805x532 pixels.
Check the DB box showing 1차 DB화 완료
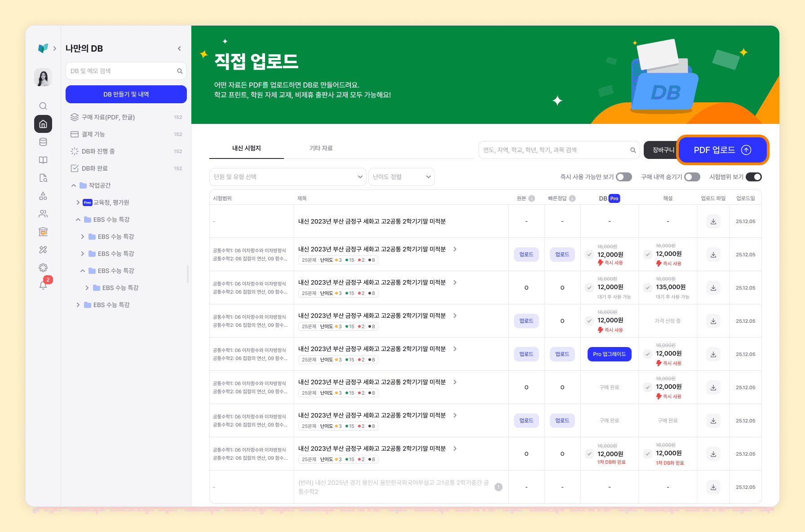point(589,454)
